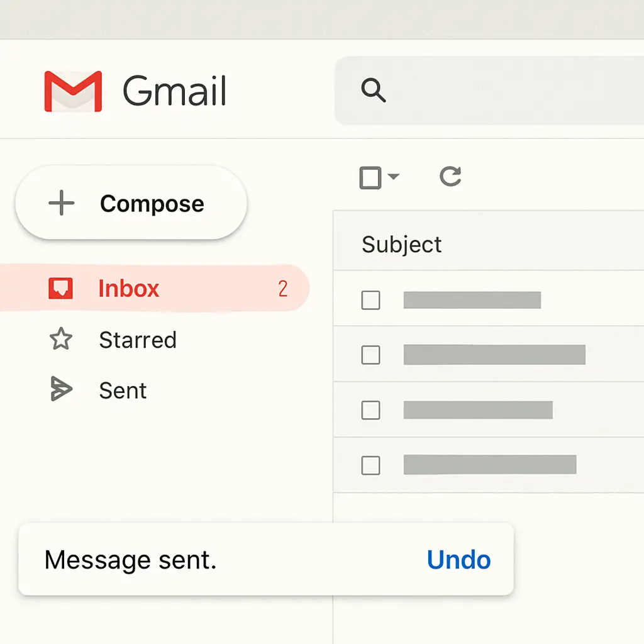Switch to the Starred view

137,340
